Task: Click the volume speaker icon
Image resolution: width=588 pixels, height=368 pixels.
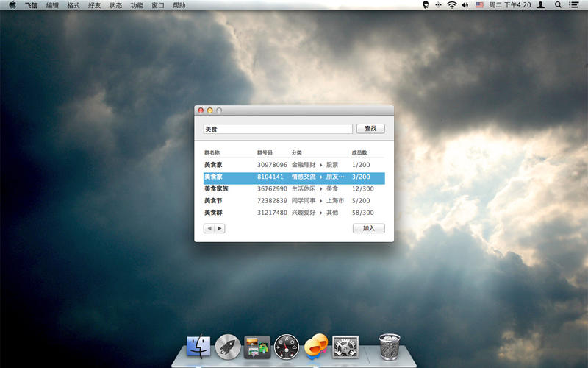Action: coord(465,5)
